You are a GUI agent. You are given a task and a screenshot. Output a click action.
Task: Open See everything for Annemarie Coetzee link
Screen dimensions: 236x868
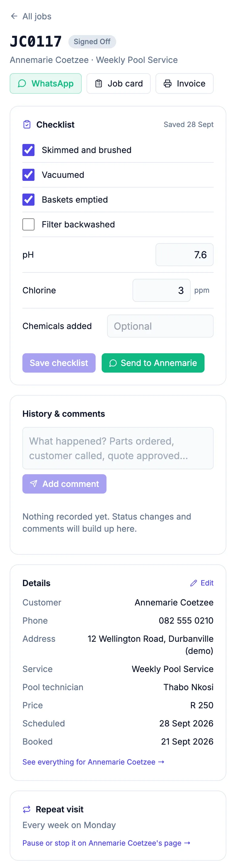[x=93, y=762]
